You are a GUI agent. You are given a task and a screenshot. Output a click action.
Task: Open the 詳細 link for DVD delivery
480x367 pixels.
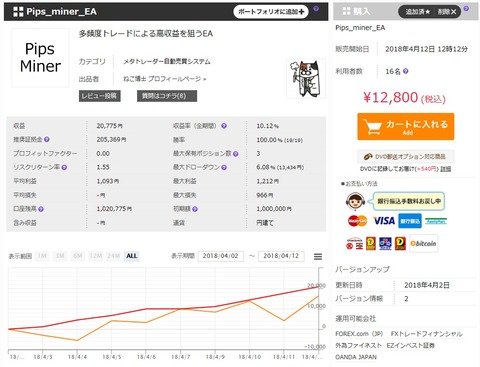(x=446, y=169)
